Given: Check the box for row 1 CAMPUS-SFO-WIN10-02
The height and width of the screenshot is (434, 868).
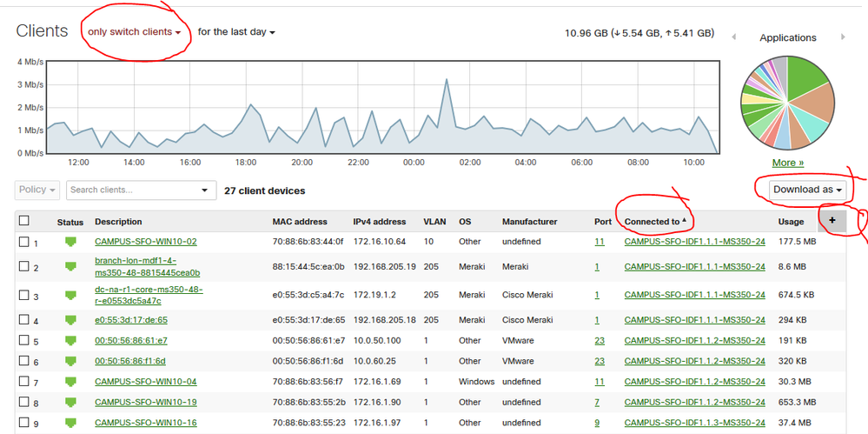Looking at the screenshot, I should (23, 242).
